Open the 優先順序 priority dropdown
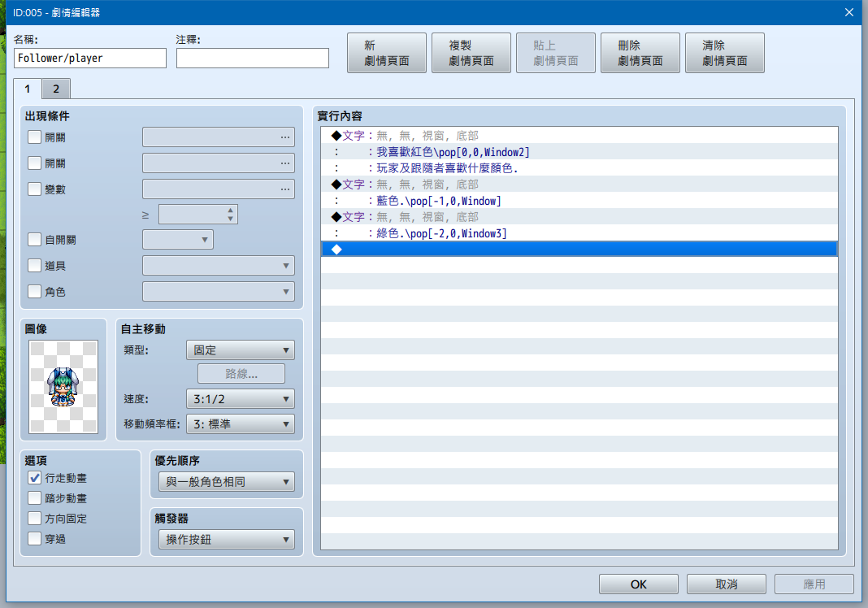Screen dimensions: 868x608 pyautogui.click(x=227, y=482)
